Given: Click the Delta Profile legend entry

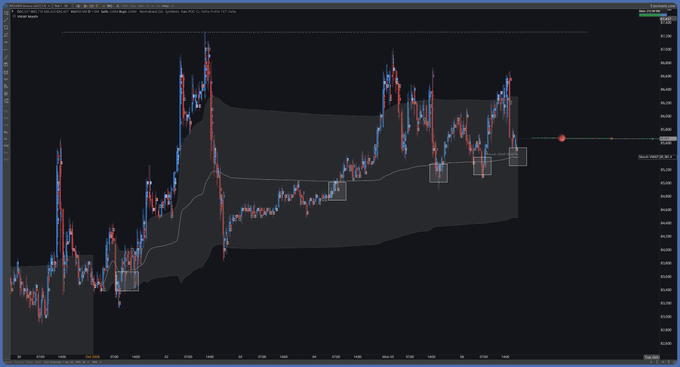Looking at the screenshot, I should [211, 11].
